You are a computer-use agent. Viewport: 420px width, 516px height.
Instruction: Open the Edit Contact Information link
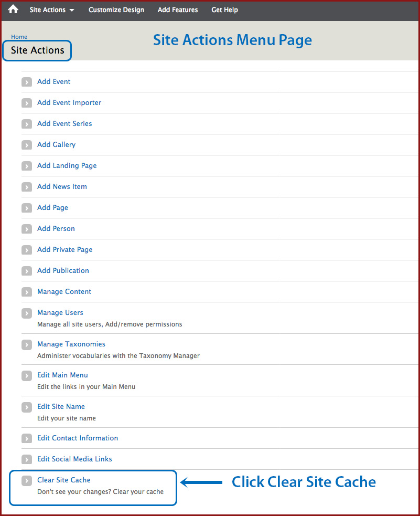(78, 438)
